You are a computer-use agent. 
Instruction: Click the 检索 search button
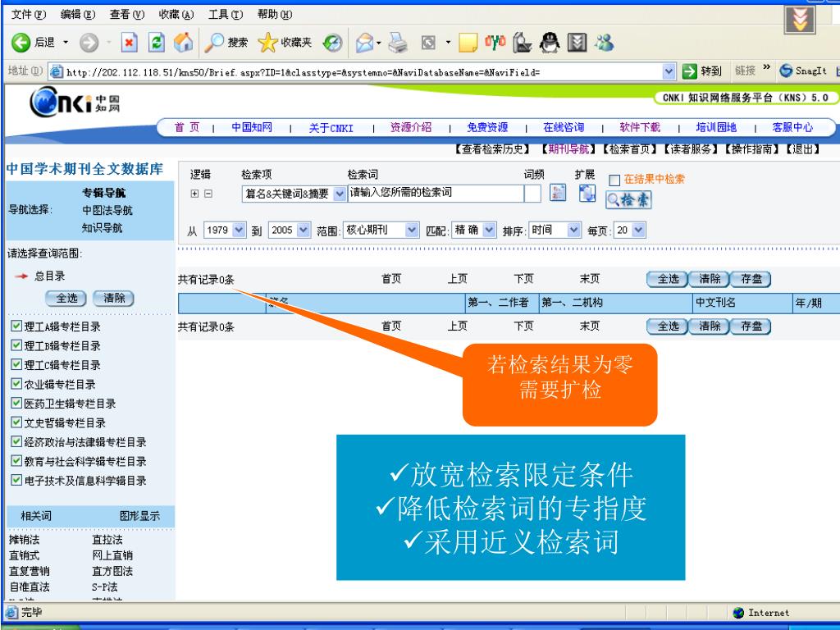pyautogui.click(x=628, y=200)
